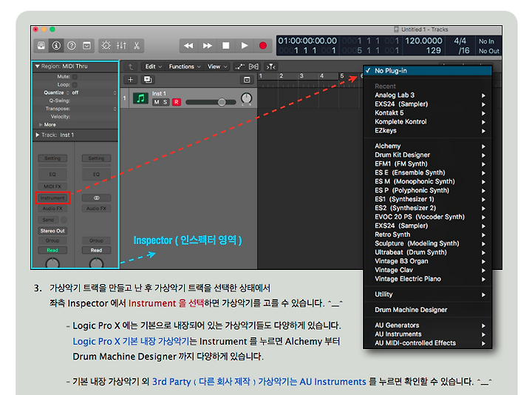
Task: Click the Inst 1 track volume slider
Action: click(211, 102)
